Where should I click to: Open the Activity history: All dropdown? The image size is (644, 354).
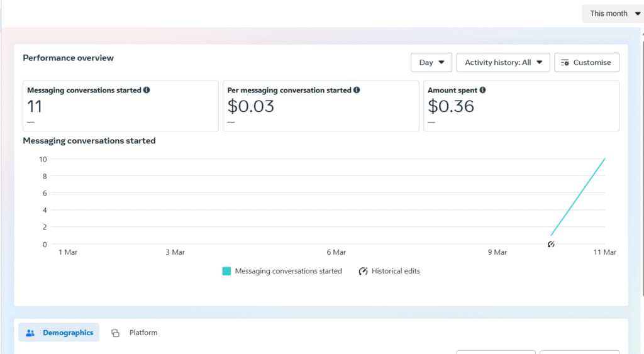pyautogui.click(x=503, y=62)
